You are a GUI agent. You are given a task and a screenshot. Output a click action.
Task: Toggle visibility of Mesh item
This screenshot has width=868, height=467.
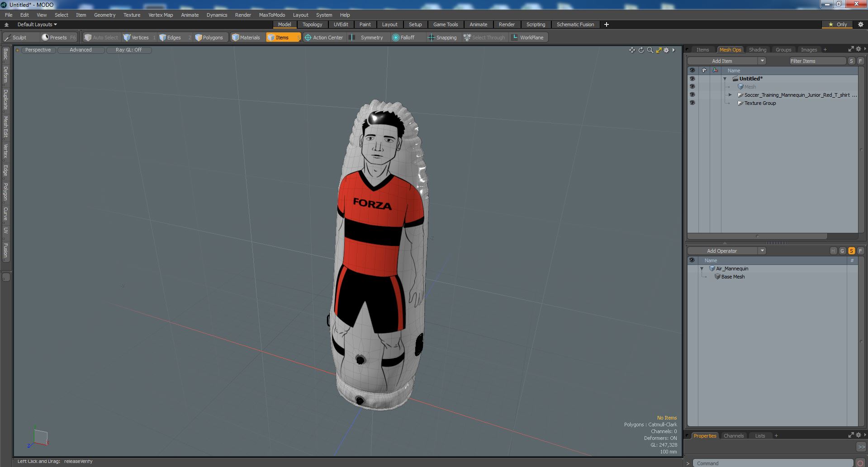tap(692, 87)
